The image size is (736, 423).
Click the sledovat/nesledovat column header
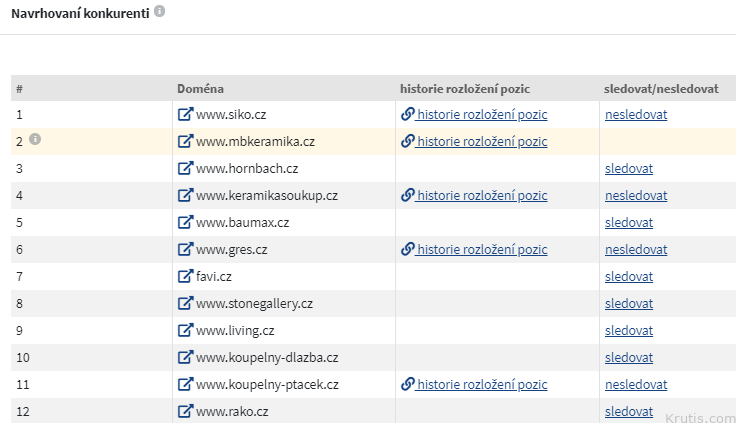pyautogui.click(x=661, y=88)
